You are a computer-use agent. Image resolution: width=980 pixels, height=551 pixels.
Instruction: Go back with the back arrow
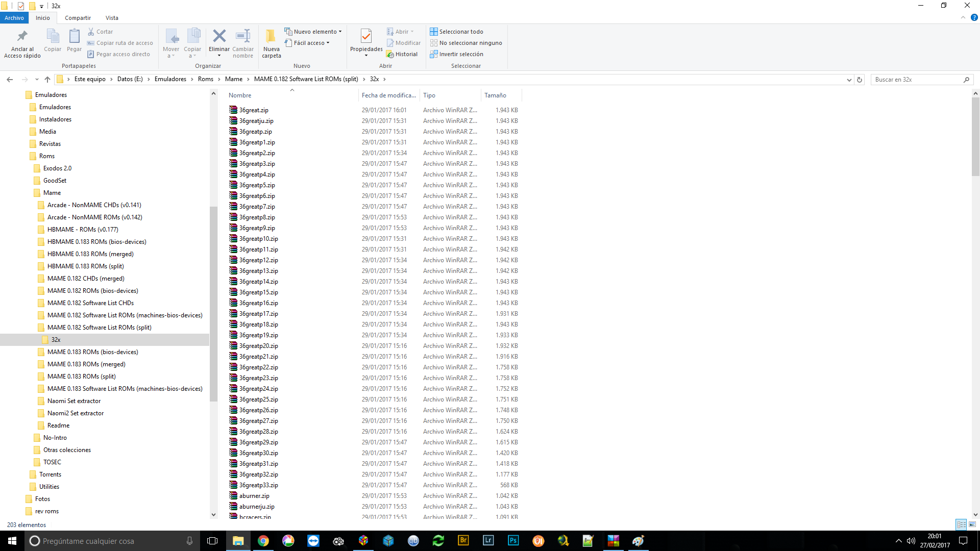pos(10,80)
